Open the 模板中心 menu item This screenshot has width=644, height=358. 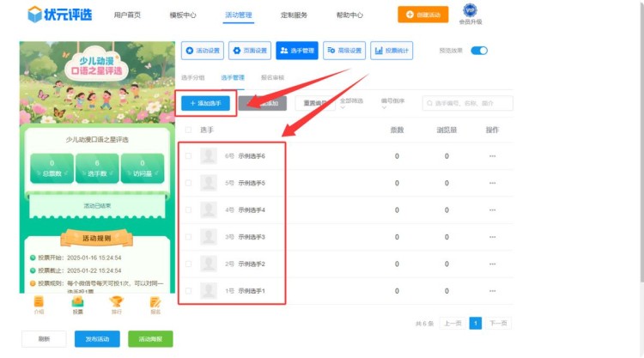[183, 15]
